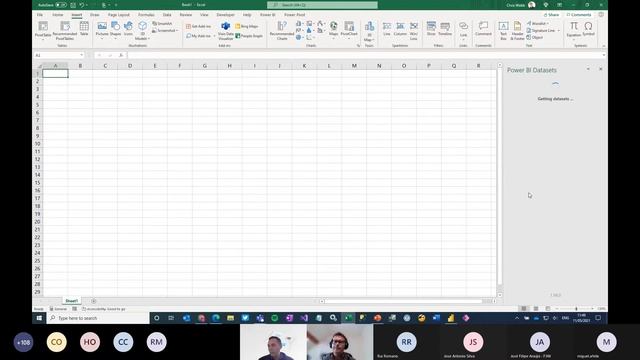Click Get Add-ins
640x360 pixels.
coord(199,26)
